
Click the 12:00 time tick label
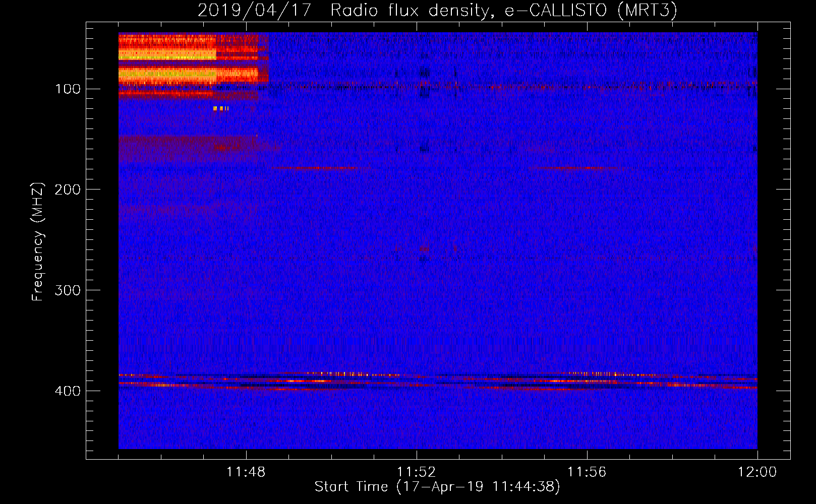(757, 472)
